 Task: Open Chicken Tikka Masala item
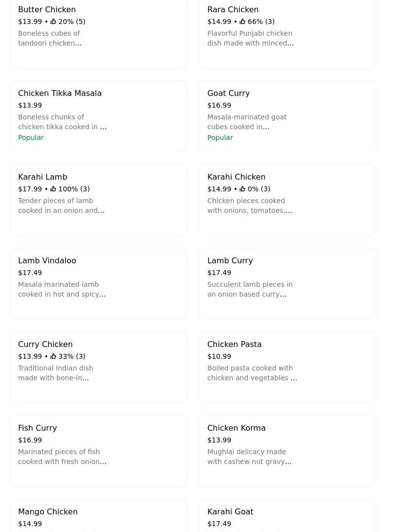98,116
